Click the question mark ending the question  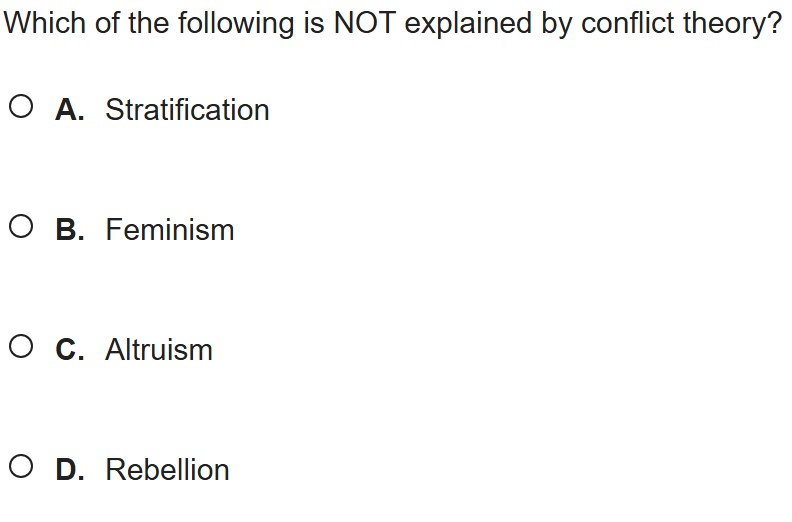pyautogui.click(x=774, y=24)
